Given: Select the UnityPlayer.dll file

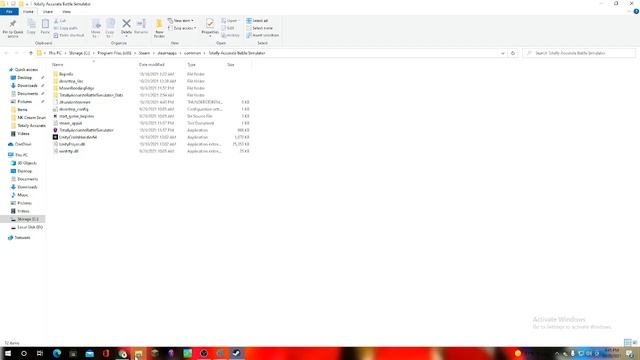Looking at the screenshot, I should point(72,144).
